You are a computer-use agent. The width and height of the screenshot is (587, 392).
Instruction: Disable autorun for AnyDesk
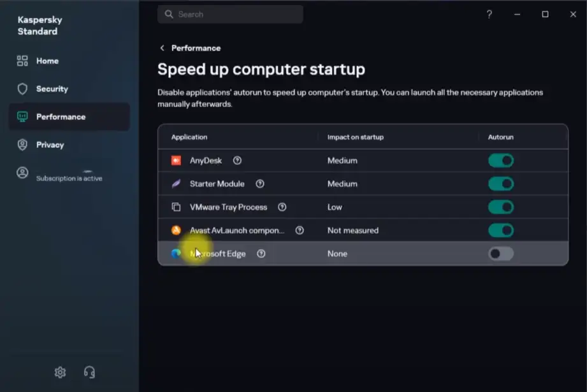click(500, 161)
